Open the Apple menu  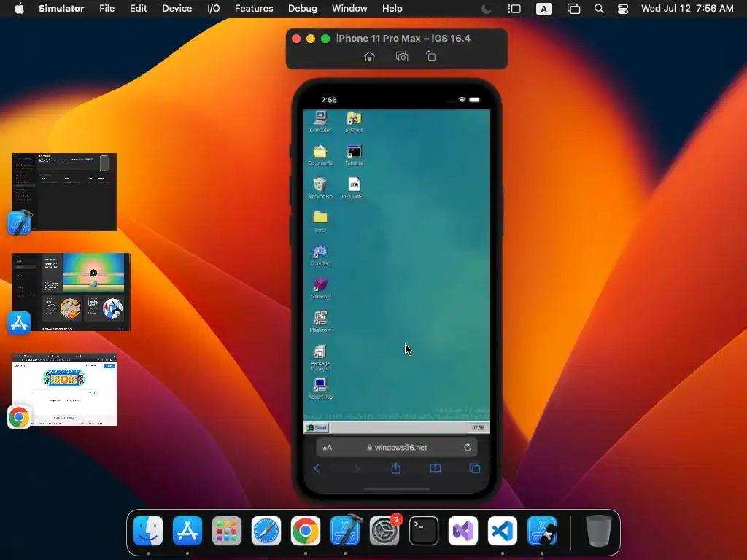[x=19, y=9]
